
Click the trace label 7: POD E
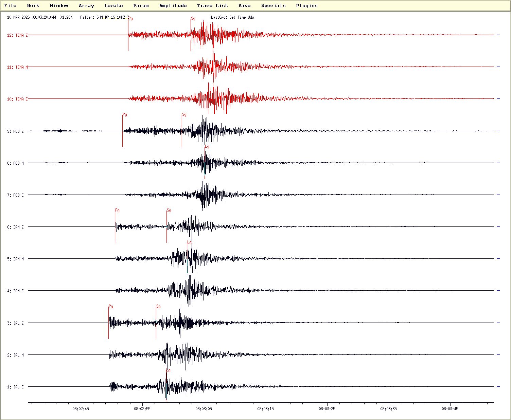16,195
